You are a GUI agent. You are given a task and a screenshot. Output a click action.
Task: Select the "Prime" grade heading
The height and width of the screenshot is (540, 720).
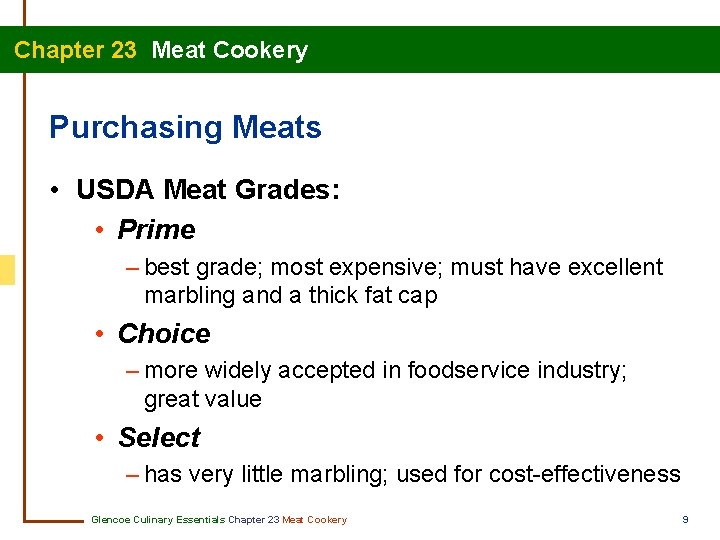156,230
